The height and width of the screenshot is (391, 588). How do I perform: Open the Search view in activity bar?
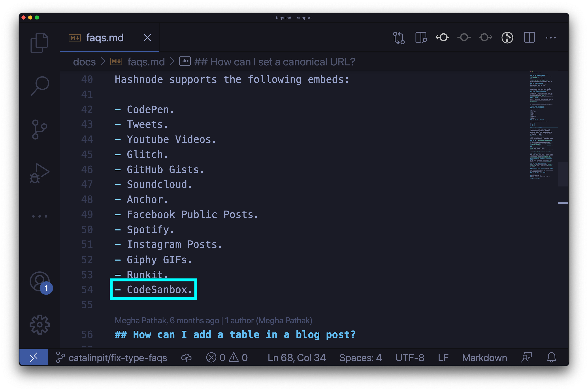[40, 86]
